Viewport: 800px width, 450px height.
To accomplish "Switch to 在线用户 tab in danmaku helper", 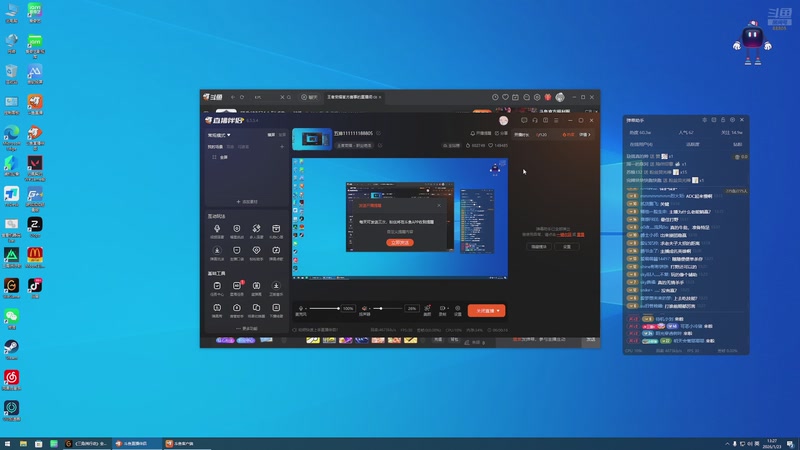I will coord(641,144).
